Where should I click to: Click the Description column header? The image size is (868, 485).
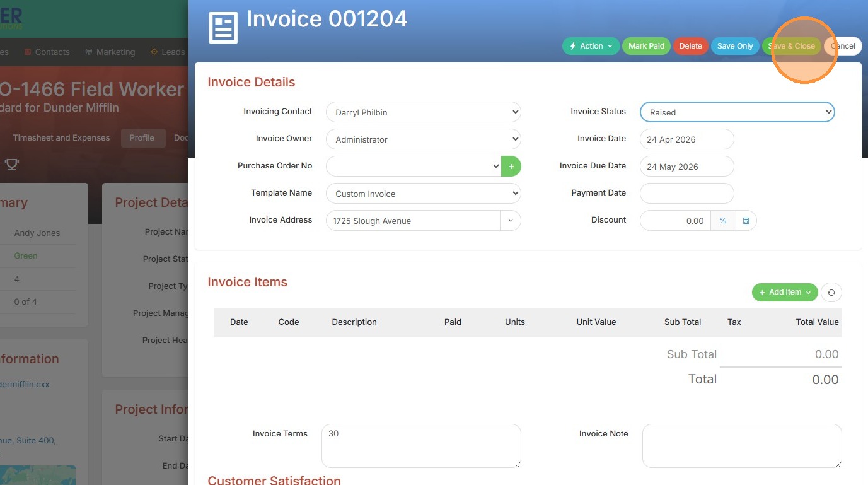354,322
